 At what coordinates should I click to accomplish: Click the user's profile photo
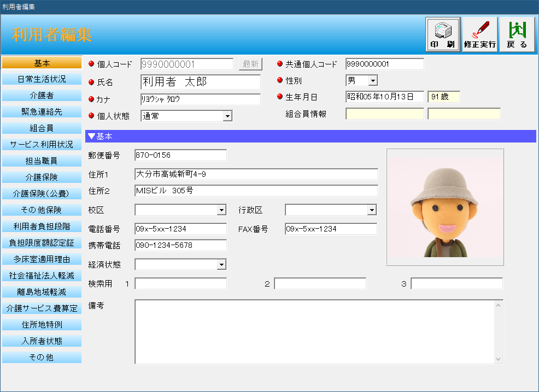click(x=445, y=207)
